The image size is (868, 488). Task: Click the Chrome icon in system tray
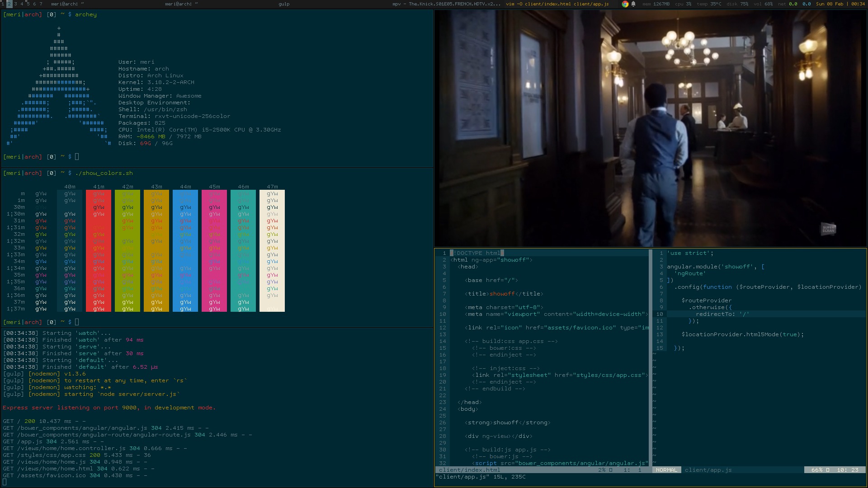point(625,4)
